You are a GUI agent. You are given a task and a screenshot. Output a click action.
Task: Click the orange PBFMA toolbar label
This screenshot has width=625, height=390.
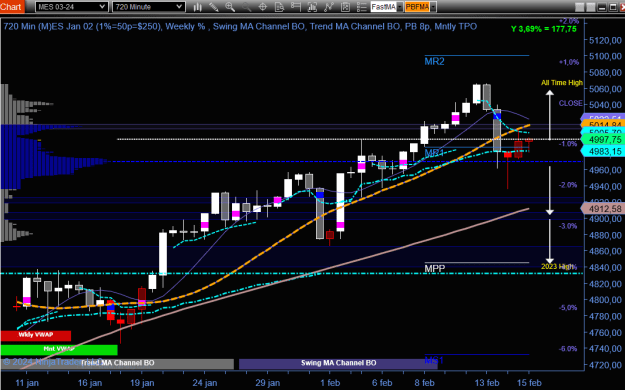pyautogui.click(x=417, y=7)
